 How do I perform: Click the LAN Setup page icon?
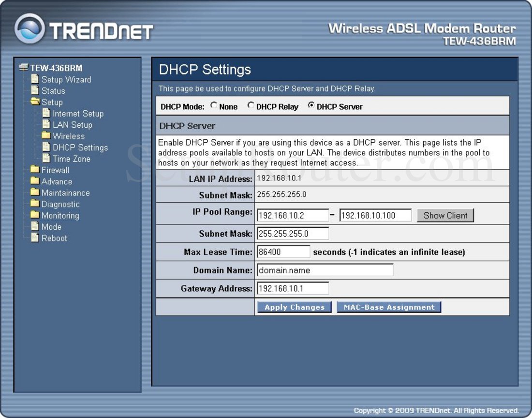[x=46, y=124]
